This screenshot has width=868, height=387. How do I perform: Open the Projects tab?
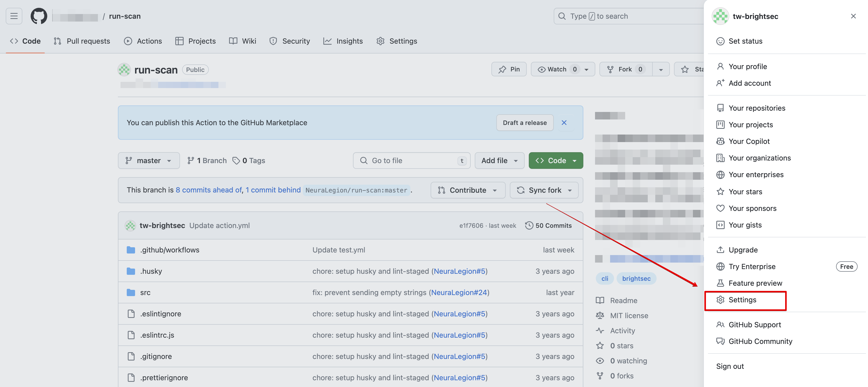[x=195, y=41]
